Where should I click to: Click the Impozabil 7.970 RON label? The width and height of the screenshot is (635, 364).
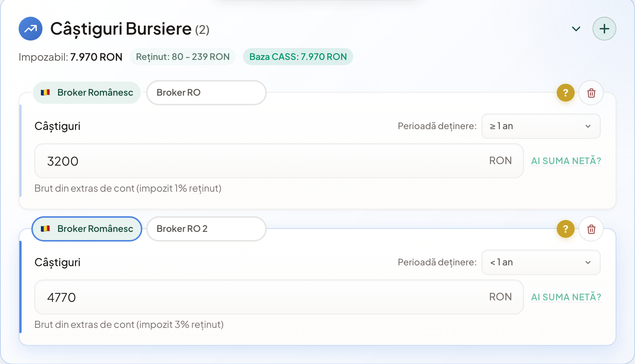(x=70, y=57)
